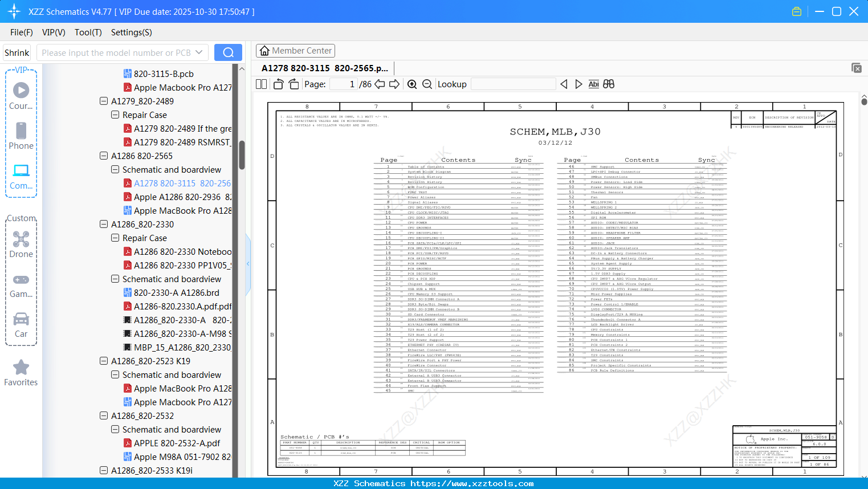Screen dimensions: 868x489
Task: Click the PDF icon of APPLE 820-2532-A.pdf
Action: 128,443
